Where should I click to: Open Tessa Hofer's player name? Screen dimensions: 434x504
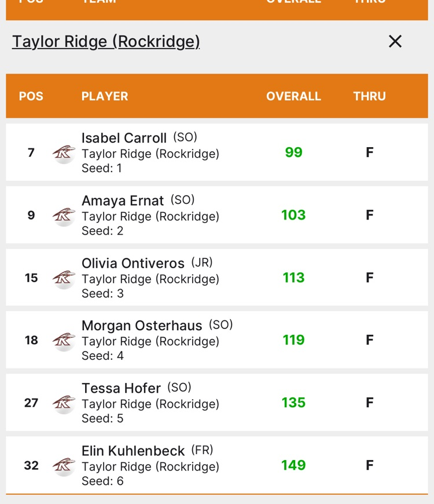pos(121,388)
